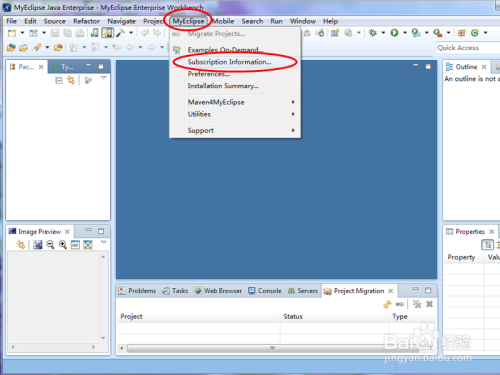Open the new class dropdown arrow

tap(485, 33)
